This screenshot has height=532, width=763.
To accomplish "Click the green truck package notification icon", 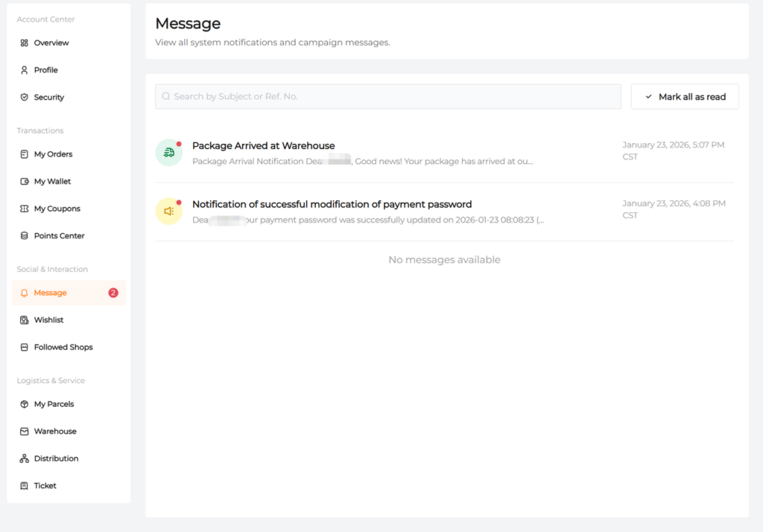I will (x=168, y=153).
